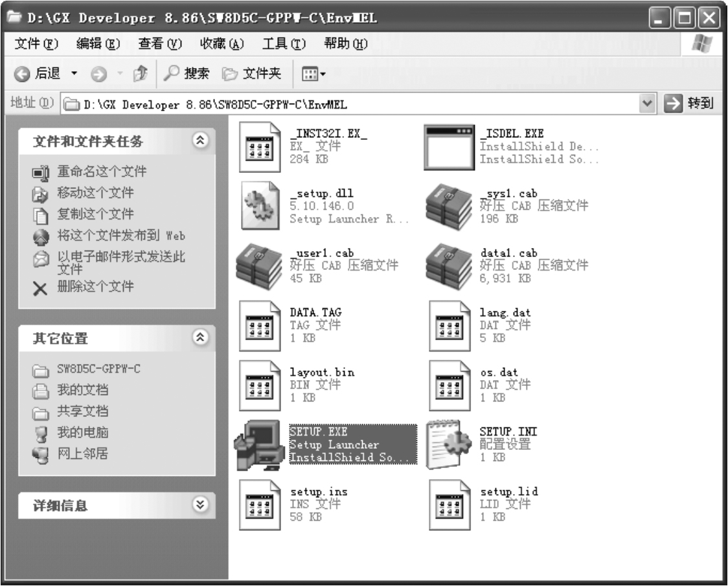728x586 pixels.
Task: Select the setup.lid file icon
Action: pos(449,505)
